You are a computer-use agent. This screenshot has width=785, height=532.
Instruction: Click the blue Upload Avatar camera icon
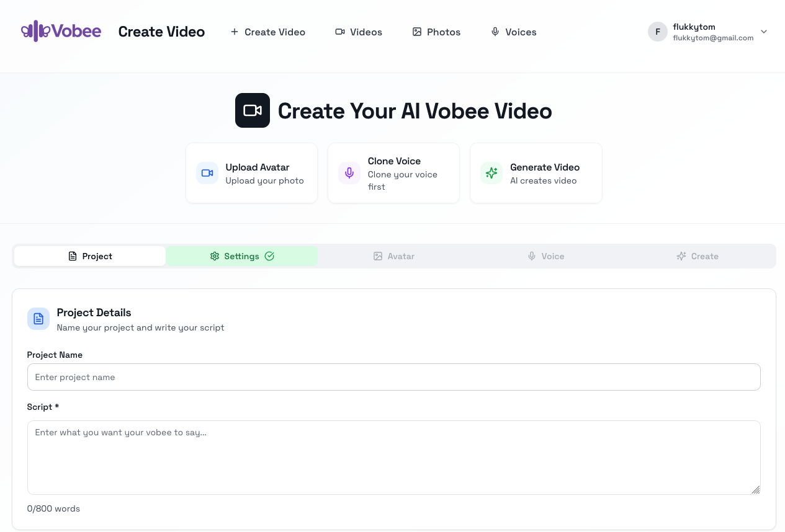[x=207, y=173]
